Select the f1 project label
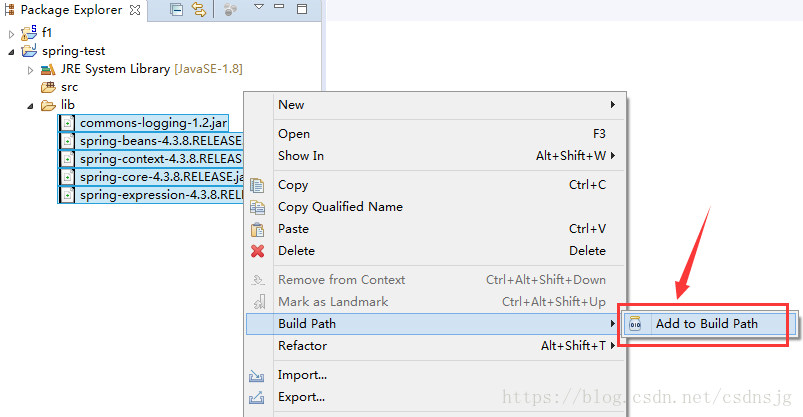The image size is (803, 417). coord(47,33)
